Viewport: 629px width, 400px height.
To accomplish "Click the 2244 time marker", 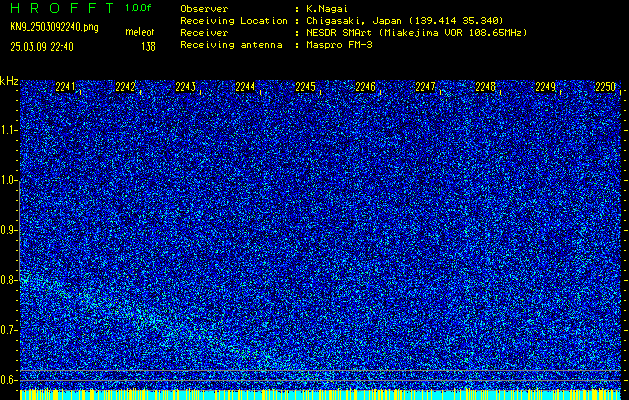I will (x=245, y=87).
